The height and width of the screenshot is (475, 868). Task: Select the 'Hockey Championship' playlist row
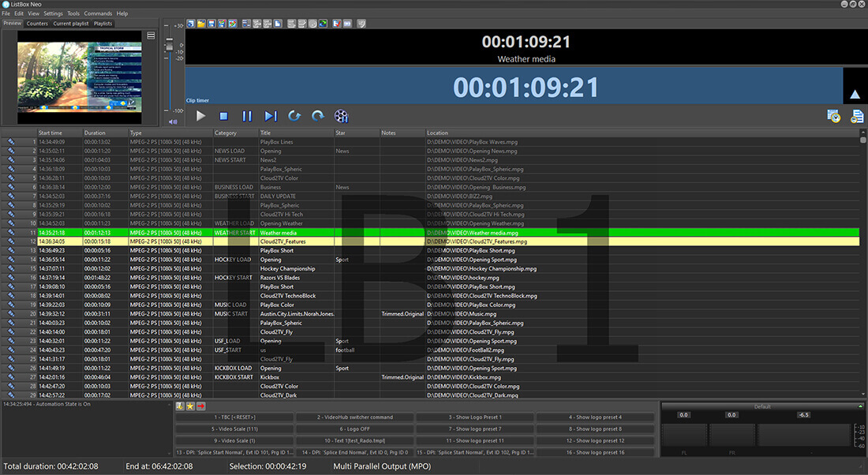(430, 268)
